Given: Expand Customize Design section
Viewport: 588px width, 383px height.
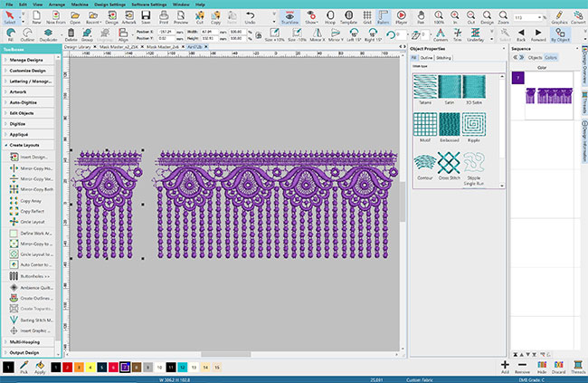Looking at the screenshot, I should point(29,71).
